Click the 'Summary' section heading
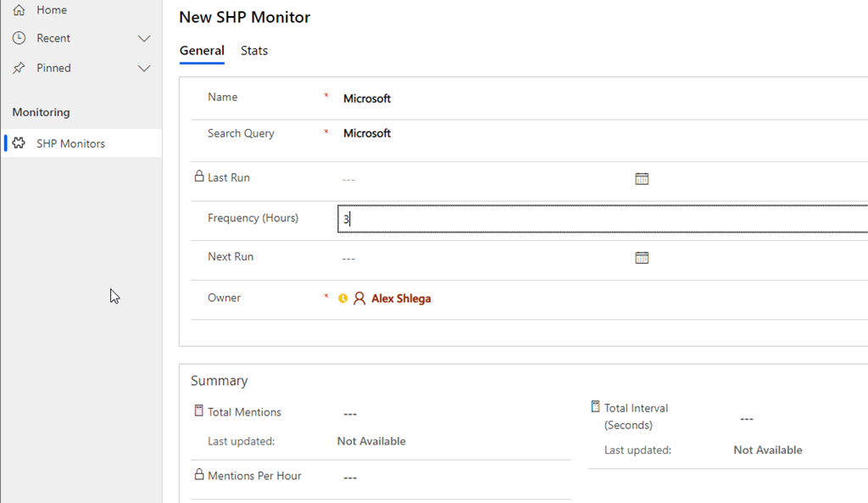 click(x=220, y=381)
